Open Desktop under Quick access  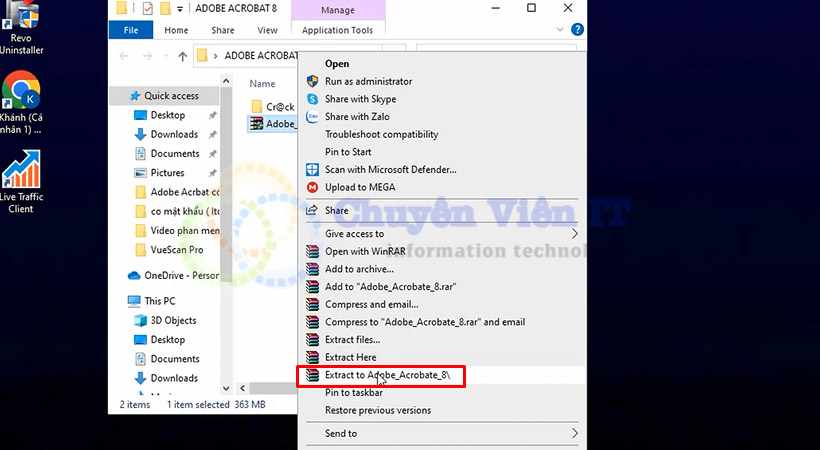coord(168,115)
